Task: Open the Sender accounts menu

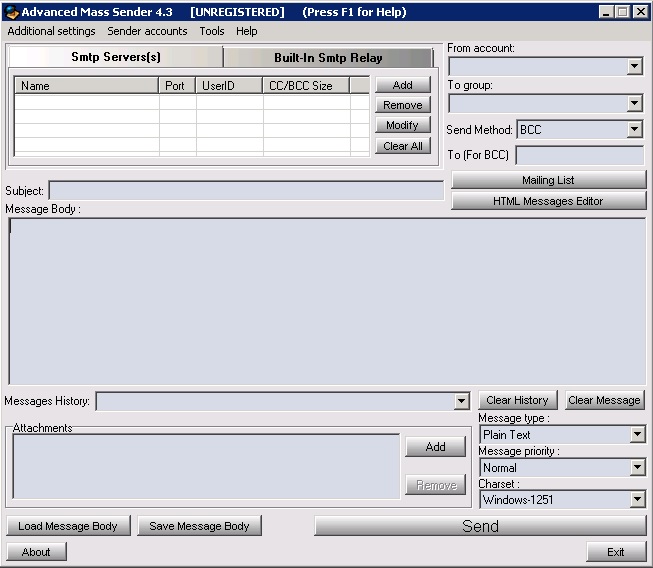Action: (x=147, y=31)
